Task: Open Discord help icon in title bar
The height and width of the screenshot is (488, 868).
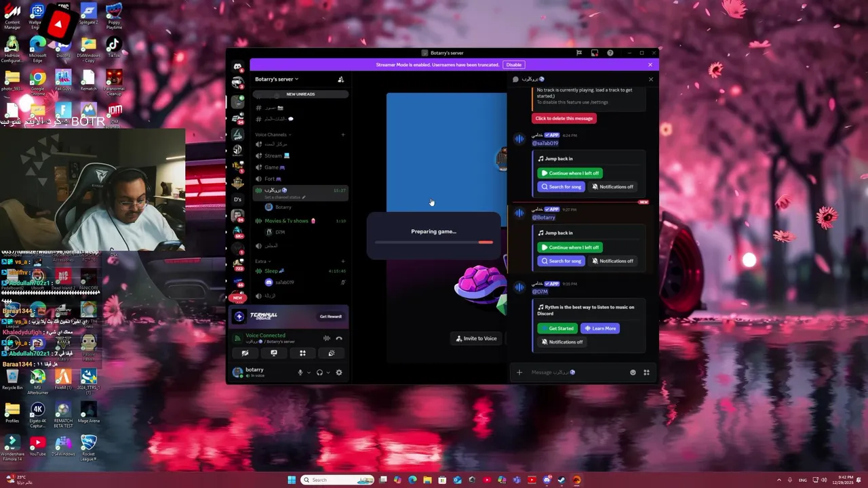Action: pyautogui.click(x=610, y=53)
